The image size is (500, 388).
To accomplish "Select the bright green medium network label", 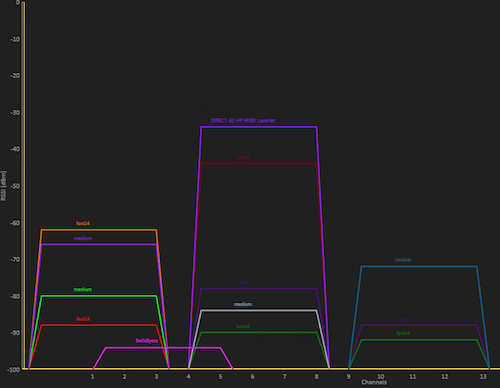I will (x=83, y=289).
